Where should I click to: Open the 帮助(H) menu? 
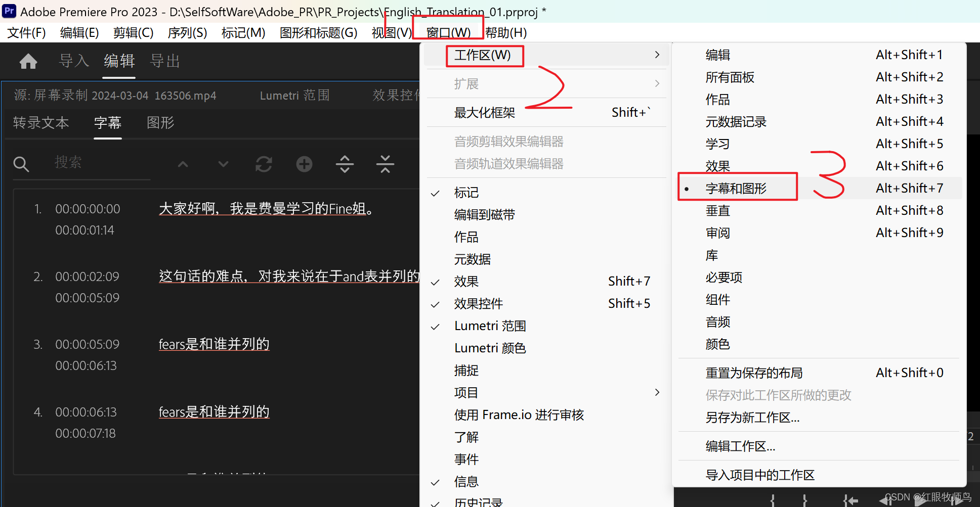pyautogui.click(x=506, y=33)
